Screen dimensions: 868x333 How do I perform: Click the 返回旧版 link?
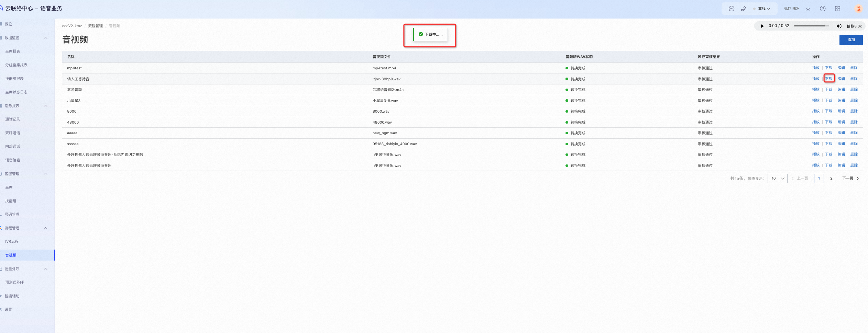[791, 9]
